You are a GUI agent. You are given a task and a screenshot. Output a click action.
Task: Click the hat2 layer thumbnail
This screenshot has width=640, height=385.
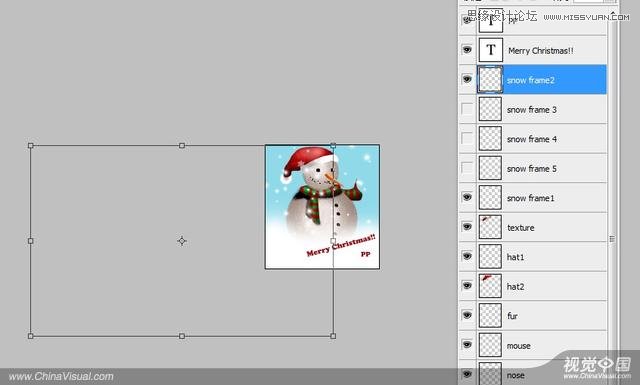click(490, 286)
